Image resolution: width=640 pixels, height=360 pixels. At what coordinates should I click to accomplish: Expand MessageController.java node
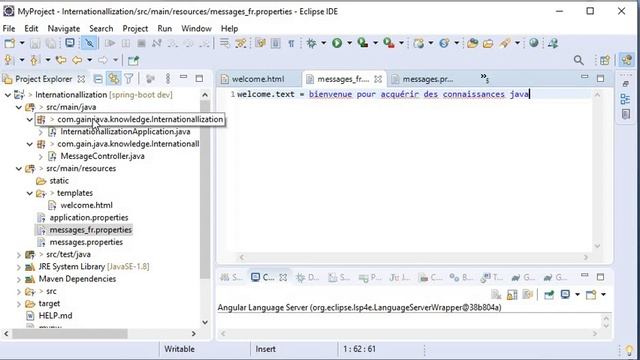tap(40, 156)
